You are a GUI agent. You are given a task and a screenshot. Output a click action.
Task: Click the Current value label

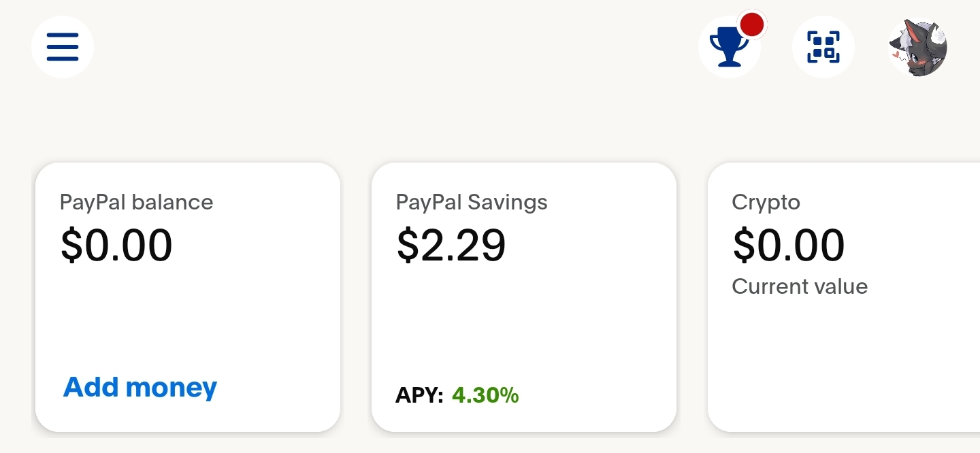[x=800, y=286]
